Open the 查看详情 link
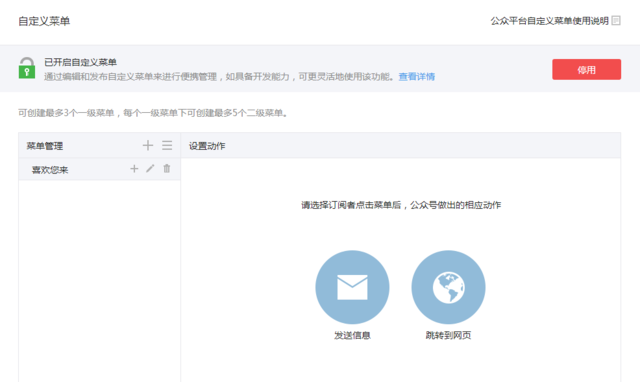Viewport: 640px width, 382px height. tap(417, 77)
